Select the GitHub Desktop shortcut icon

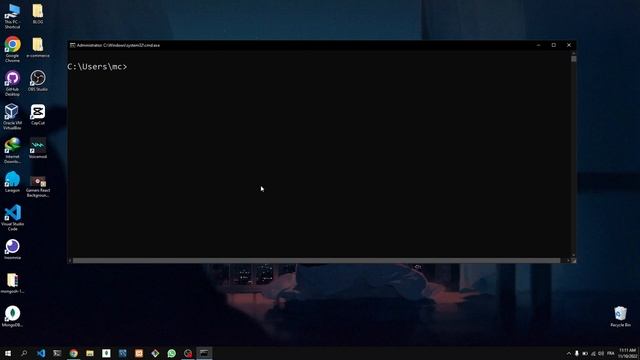click(12, 83)
